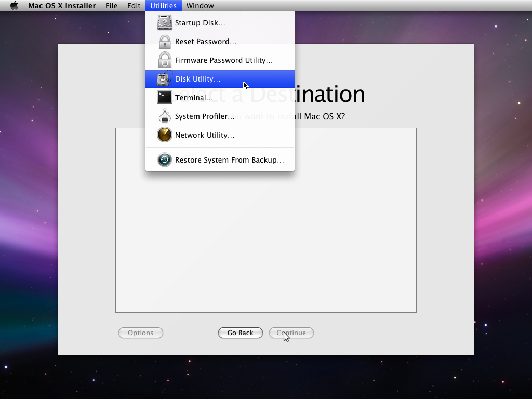Open Restore System From Backup… entry

click(x=229, y=160)
